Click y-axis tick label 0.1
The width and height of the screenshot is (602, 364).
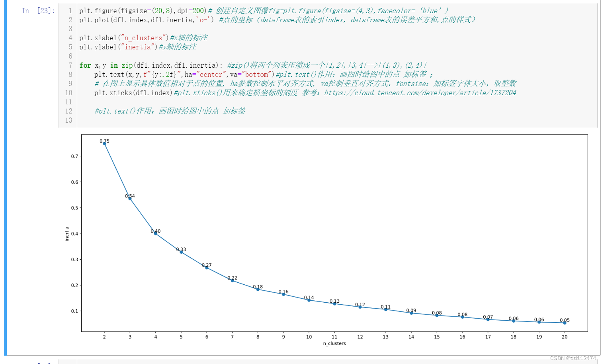[x=74, y=311]
